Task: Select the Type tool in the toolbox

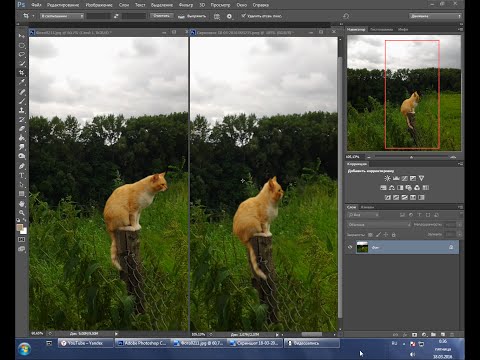Action: 22,175
